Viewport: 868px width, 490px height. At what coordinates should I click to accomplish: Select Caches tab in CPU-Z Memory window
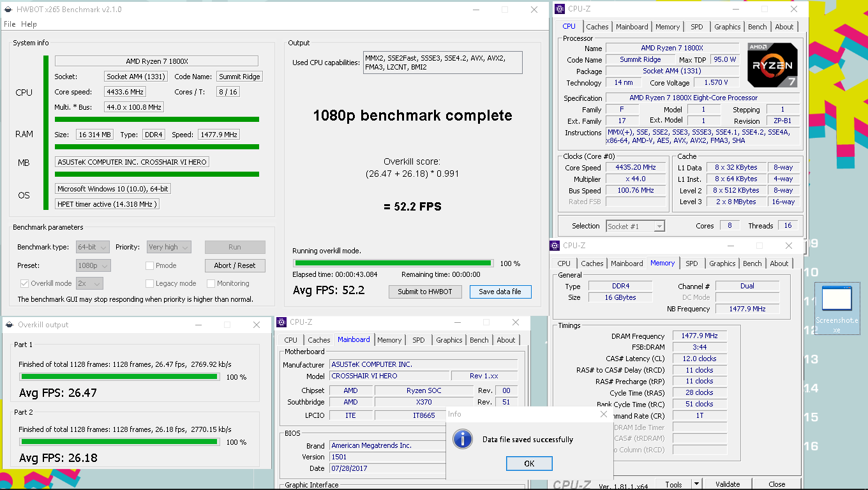(x=592, y=264)
